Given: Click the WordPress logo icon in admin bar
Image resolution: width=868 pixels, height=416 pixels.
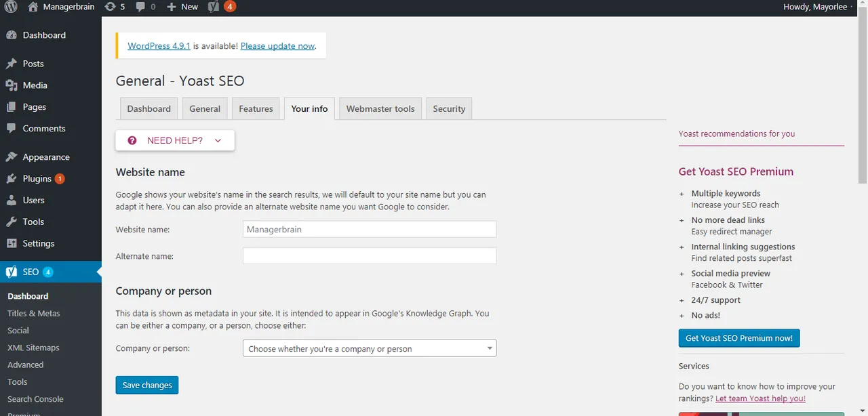Looking at the screenshot, I should click(x=11, y=7).
